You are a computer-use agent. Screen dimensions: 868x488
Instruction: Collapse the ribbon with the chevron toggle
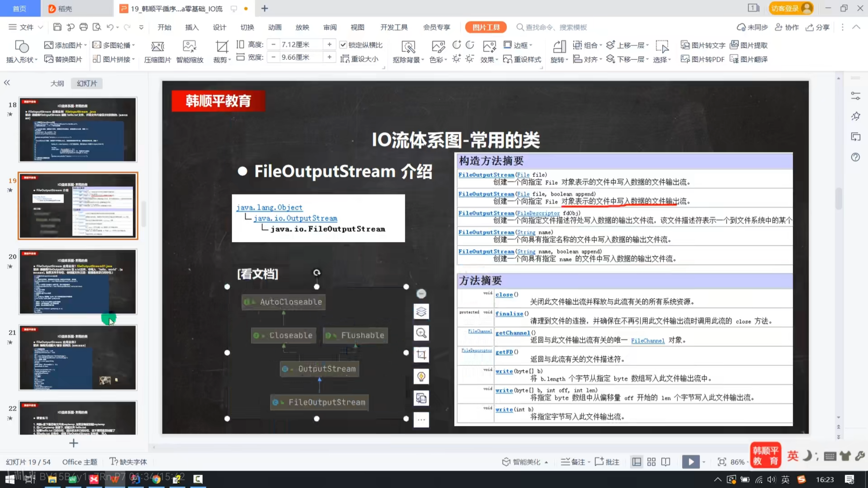pyautogui.click(x=856, y=27)
